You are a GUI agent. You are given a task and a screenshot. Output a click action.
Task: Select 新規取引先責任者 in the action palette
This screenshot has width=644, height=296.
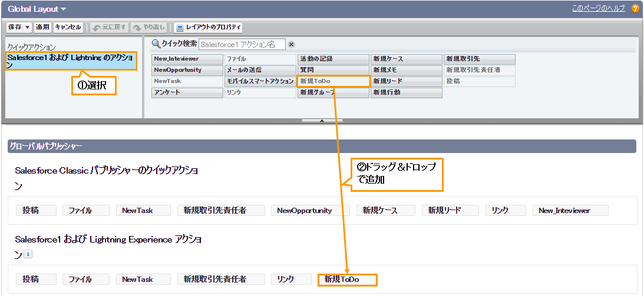pos(479,70)
